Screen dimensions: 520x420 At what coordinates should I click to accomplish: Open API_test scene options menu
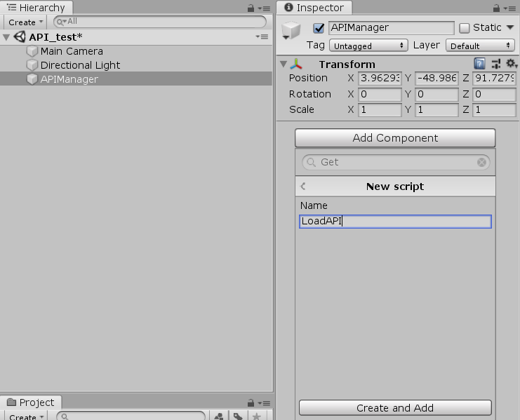[x=262, y=36]
